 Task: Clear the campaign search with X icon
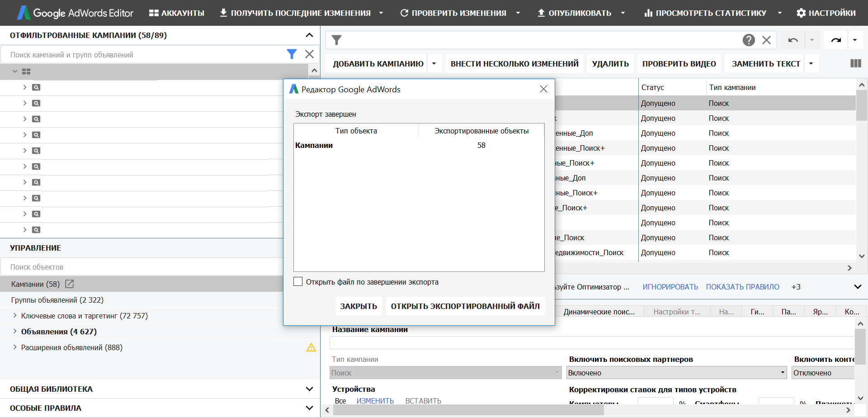(x=309, y=54)
